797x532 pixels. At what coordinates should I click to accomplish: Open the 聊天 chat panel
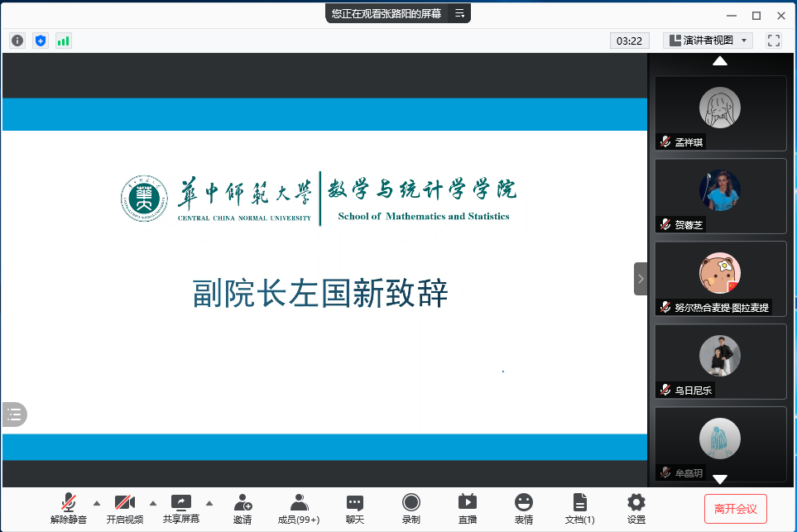pos(355,508)
